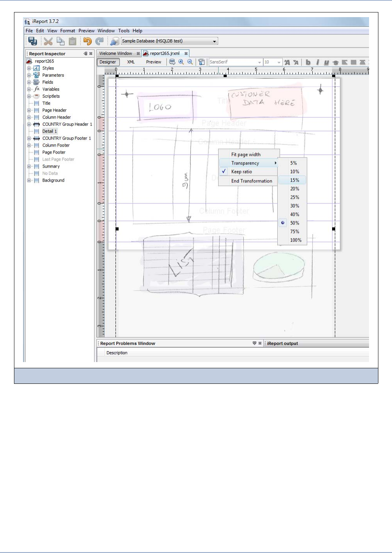The height and width of the screenshot is (553, 392).
Task: Set transparency to 25%
Action: coord(292,197)
